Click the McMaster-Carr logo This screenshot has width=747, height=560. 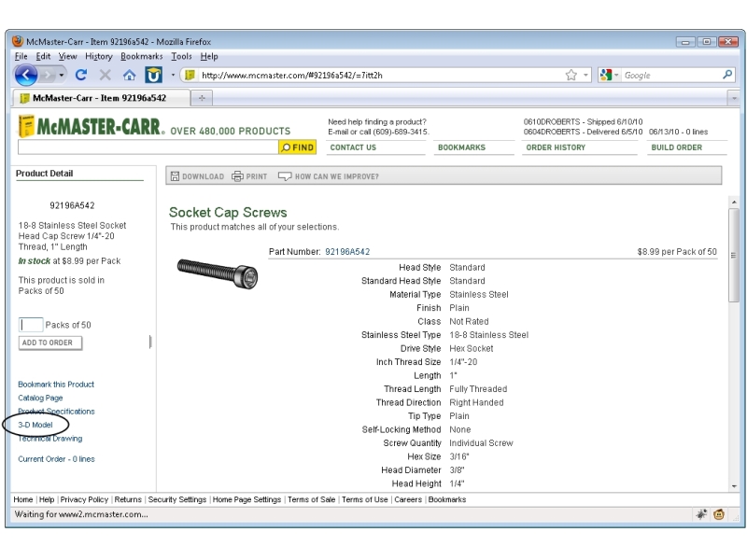91,126
